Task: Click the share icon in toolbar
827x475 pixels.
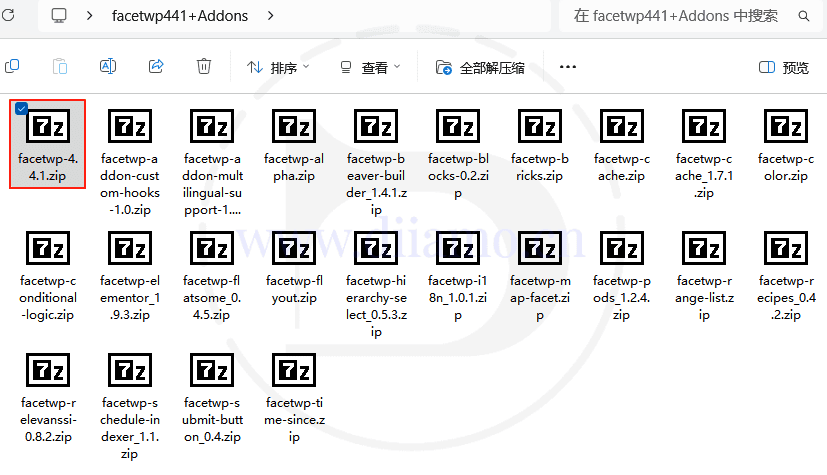Action: (x=156, y=67)
